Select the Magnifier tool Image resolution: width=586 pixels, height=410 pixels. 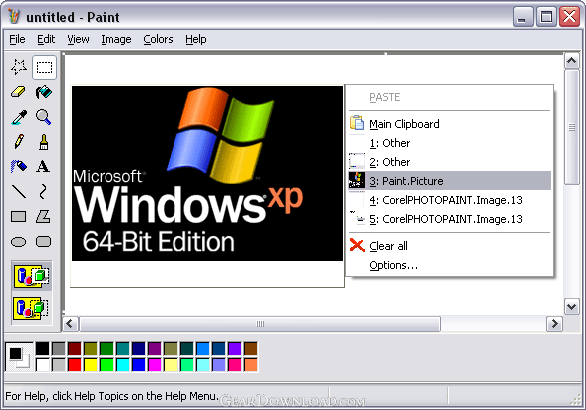pos(44,117)
